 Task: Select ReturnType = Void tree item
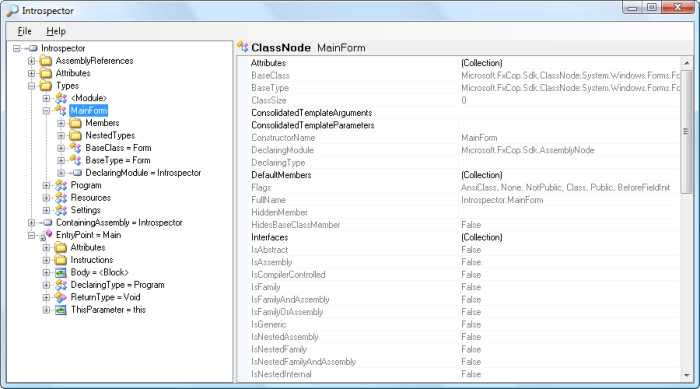105,297
